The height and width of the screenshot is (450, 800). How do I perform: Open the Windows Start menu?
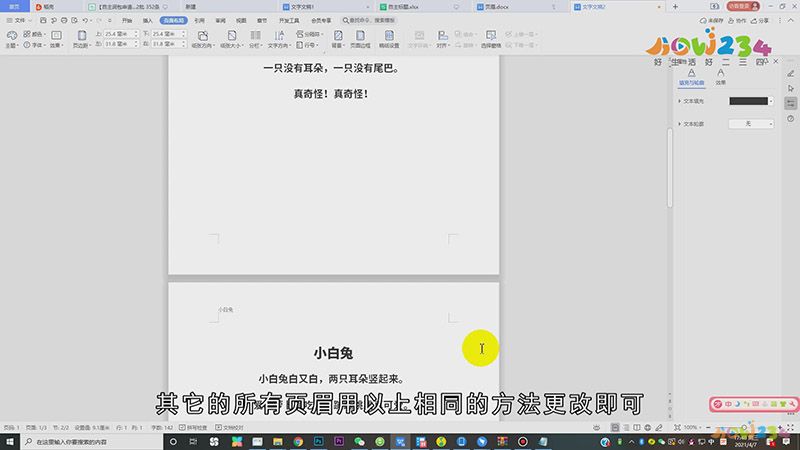coord(10,441)
